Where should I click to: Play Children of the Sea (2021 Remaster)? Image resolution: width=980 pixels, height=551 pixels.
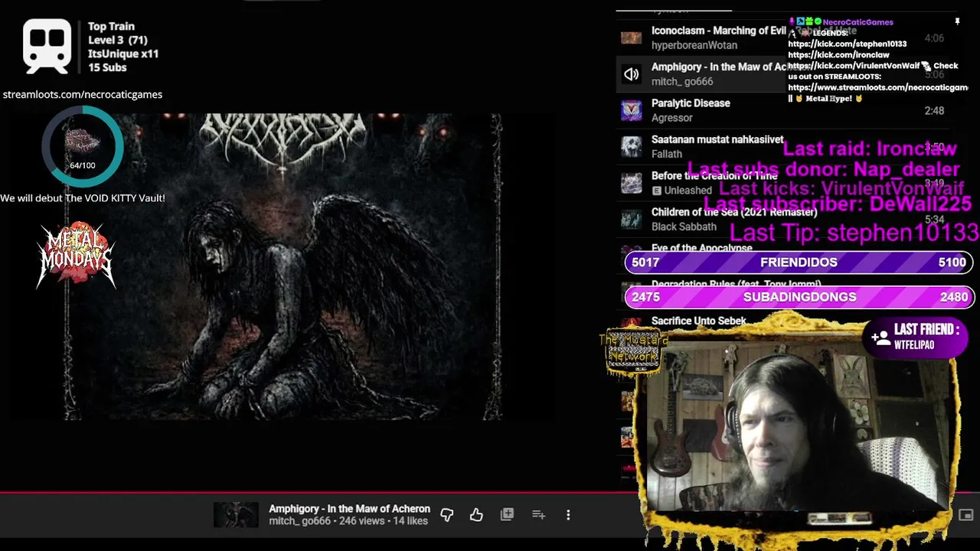coord(734,212)
